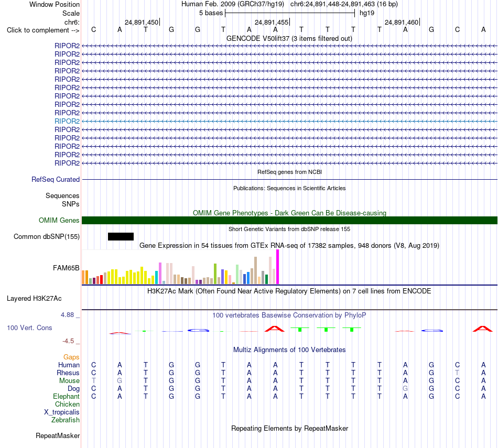Click the grayed T in the Mouse row
The width and height of the screenshot is (498, 448).
(x=93, y=380)
